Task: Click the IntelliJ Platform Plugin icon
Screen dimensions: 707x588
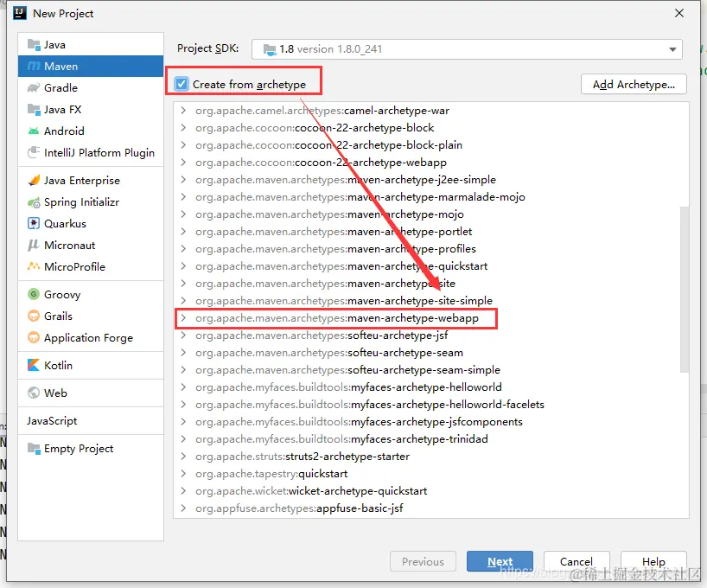Action: click(34, 152)
